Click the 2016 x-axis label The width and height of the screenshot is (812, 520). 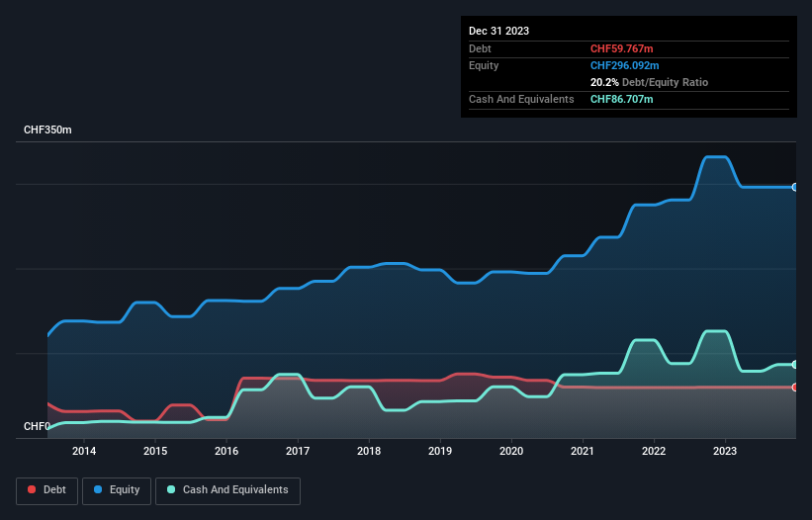pos(226,451)
